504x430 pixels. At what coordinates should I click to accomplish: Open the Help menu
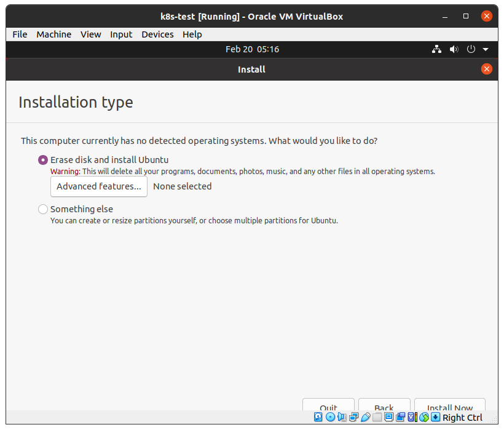[192, 34]
